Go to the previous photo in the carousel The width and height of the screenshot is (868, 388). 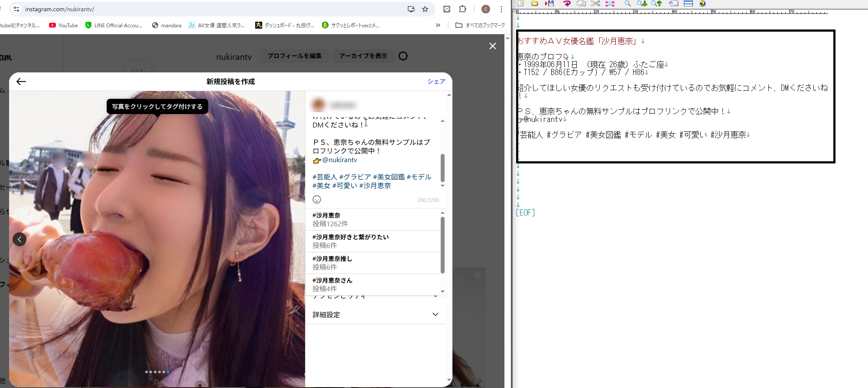coord(20,239)
